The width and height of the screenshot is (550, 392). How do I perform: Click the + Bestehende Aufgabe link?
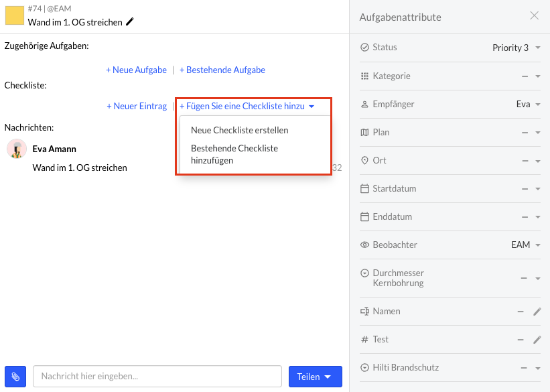[x=222, y=70]
